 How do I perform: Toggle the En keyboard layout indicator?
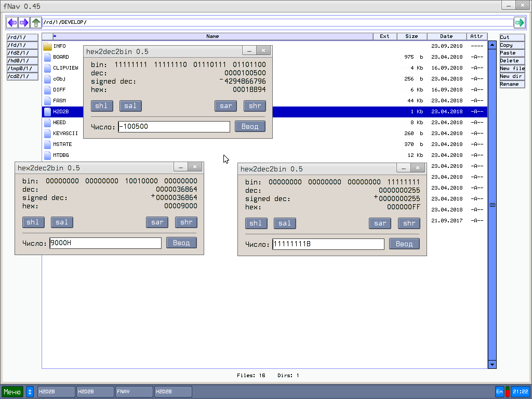click(x=499, y=392)
